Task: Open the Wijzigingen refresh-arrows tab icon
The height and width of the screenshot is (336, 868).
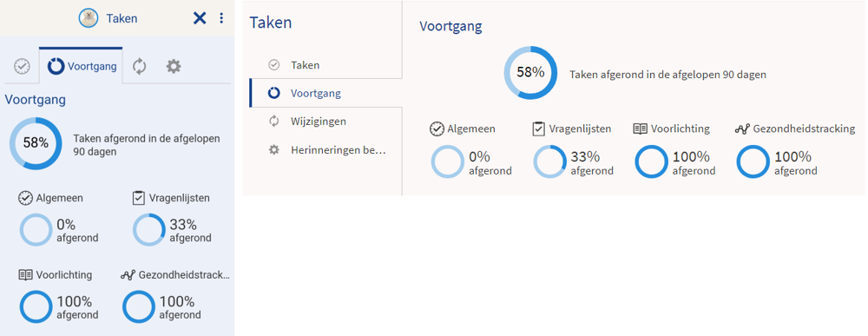Action: point(139,67)
